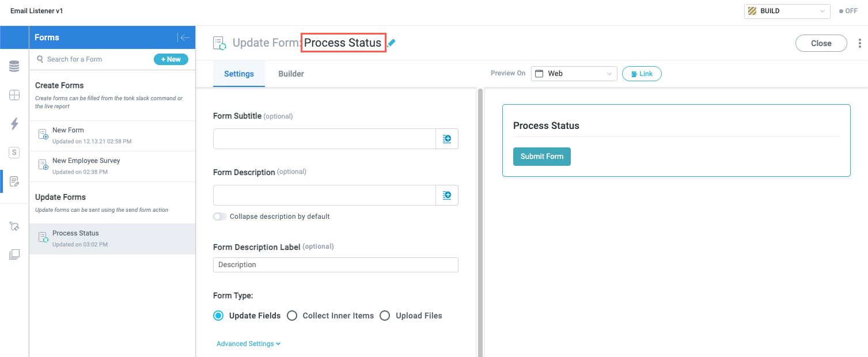
Task: Select the database icon in the left sidebar
Action: 14,65
